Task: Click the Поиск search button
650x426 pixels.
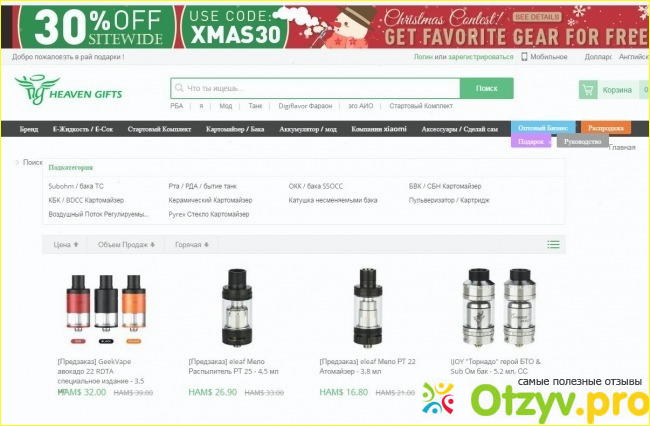Action: (x=487, y=88)
